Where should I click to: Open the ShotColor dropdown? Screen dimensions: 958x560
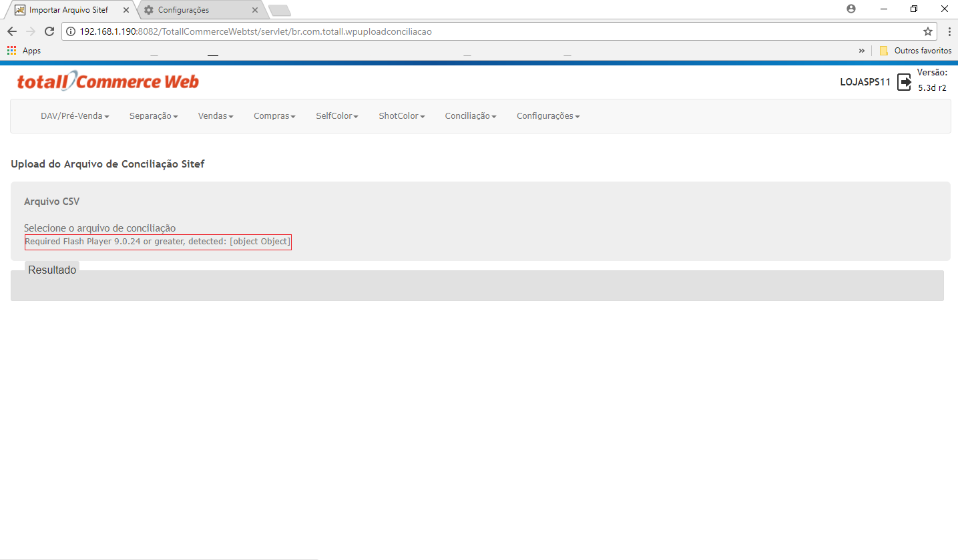[402, 116]
